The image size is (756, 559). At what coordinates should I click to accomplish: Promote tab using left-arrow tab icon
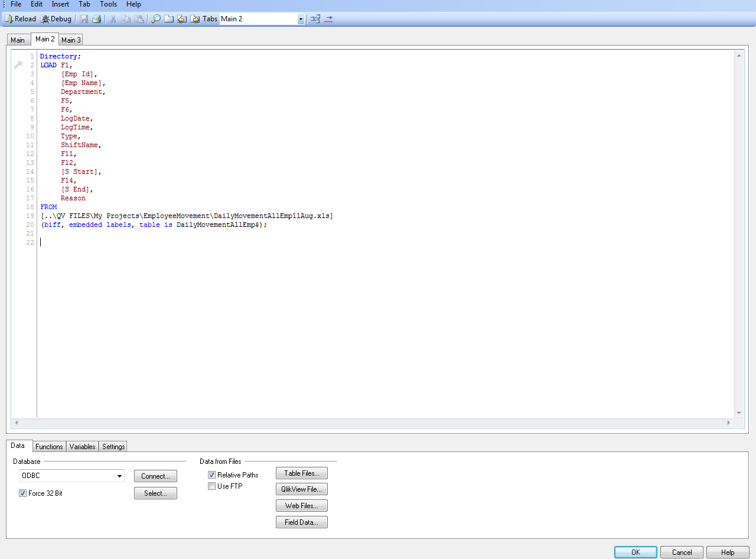pyautogui.click(x=182, y=19)
